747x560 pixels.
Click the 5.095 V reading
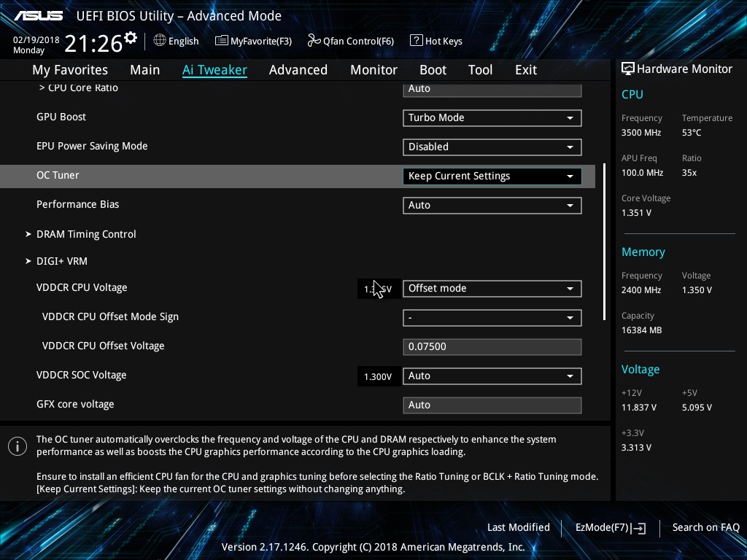coord(697,408)
